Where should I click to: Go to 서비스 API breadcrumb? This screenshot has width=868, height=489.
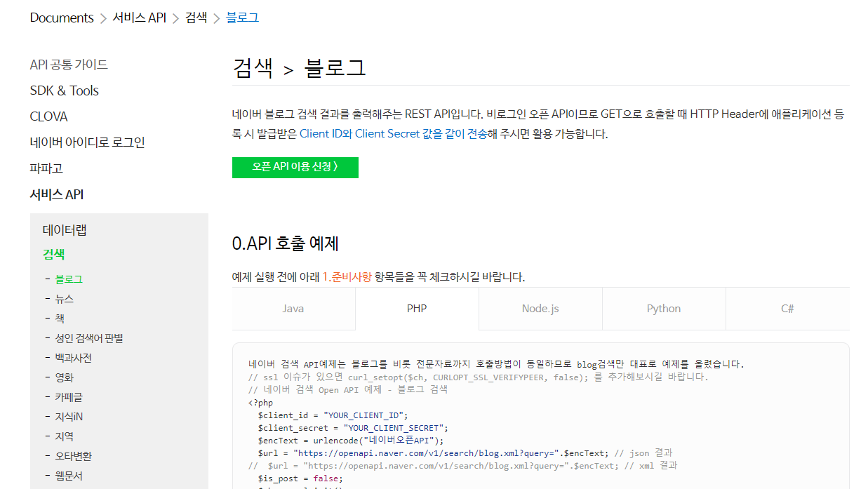139,18
